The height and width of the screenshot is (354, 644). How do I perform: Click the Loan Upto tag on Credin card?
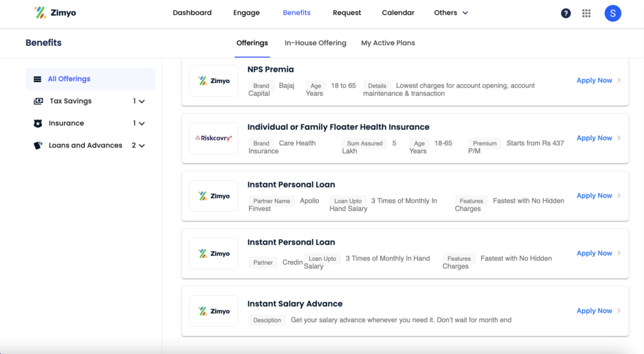pos(323,258)
